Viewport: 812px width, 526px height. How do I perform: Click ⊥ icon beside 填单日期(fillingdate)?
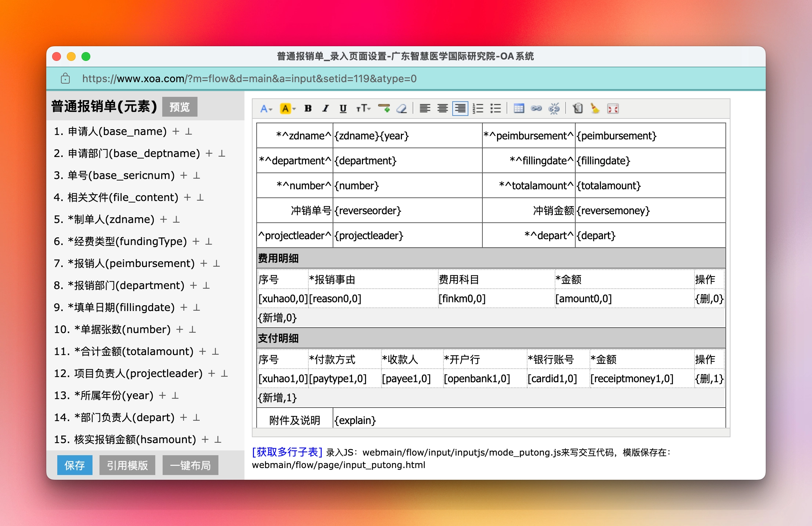click(x=197, y=307)
